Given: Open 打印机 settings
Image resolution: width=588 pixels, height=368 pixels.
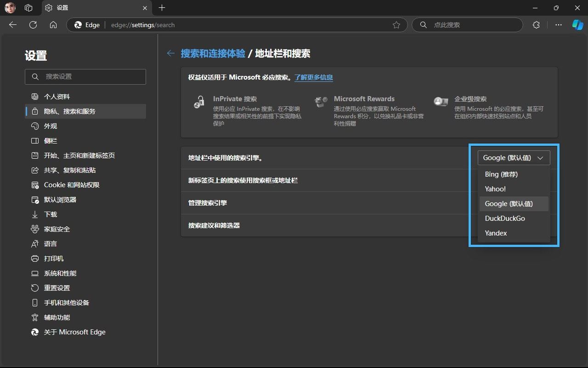Looking at the screenshot, I should point(85,259).
